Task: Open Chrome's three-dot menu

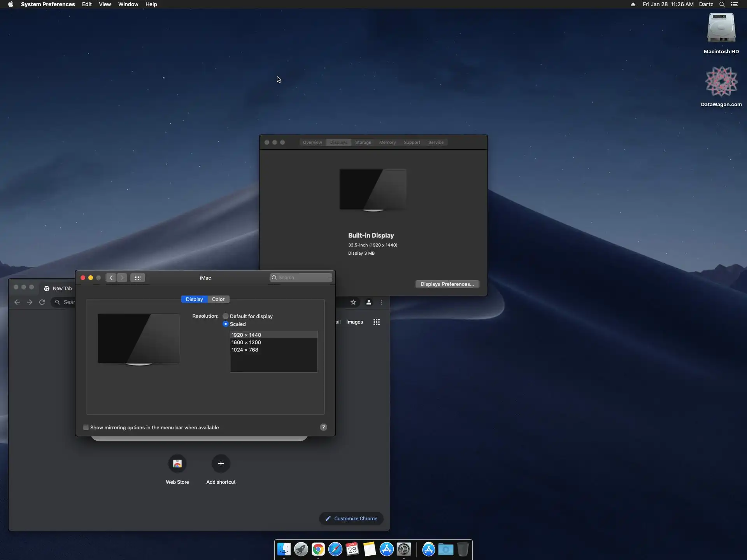Action: tap(381, 302)
